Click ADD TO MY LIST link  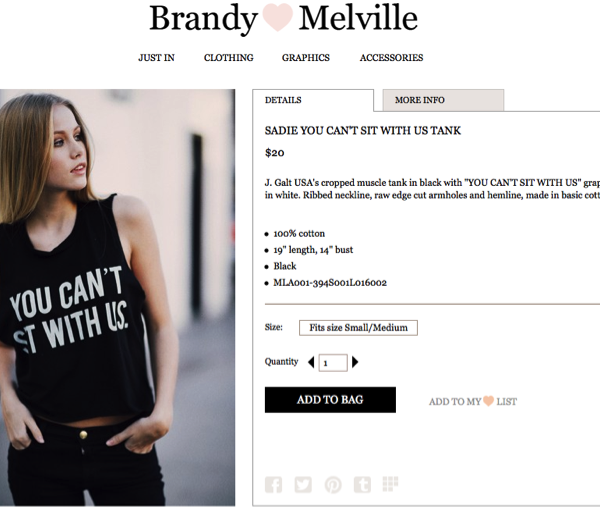pos(473,401)
